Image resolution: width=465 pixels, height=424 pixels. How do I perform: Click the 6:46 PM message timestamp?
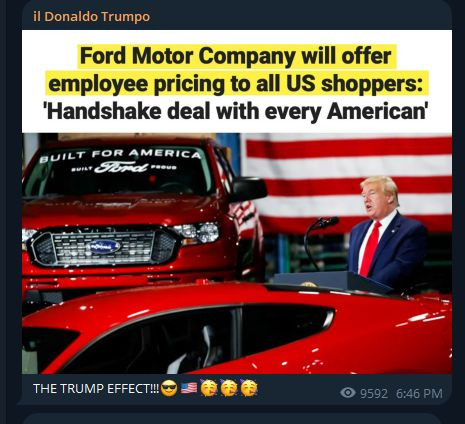click(419, 394)
